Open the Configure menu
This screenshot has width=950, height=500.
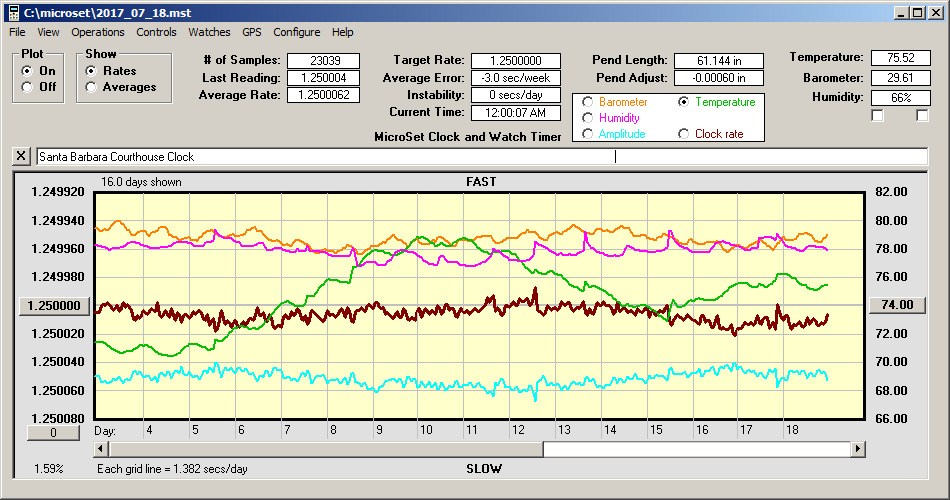296,32
